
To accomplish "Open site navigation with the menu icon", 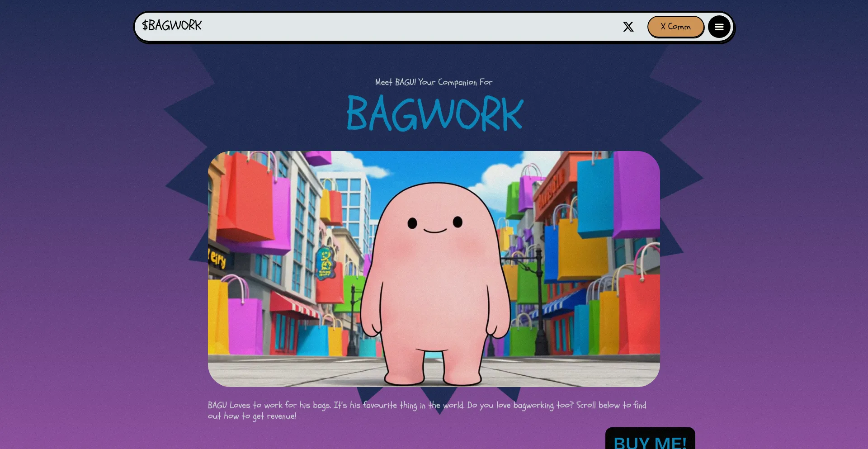I will (719, 27).
